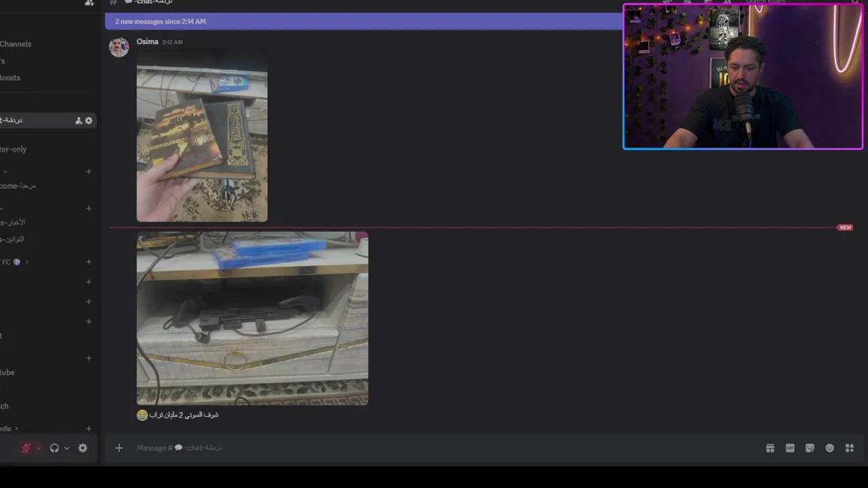This screenshot has height=488, width=868.
Task: Click the Osima username
Action: (x=147, y=41)
